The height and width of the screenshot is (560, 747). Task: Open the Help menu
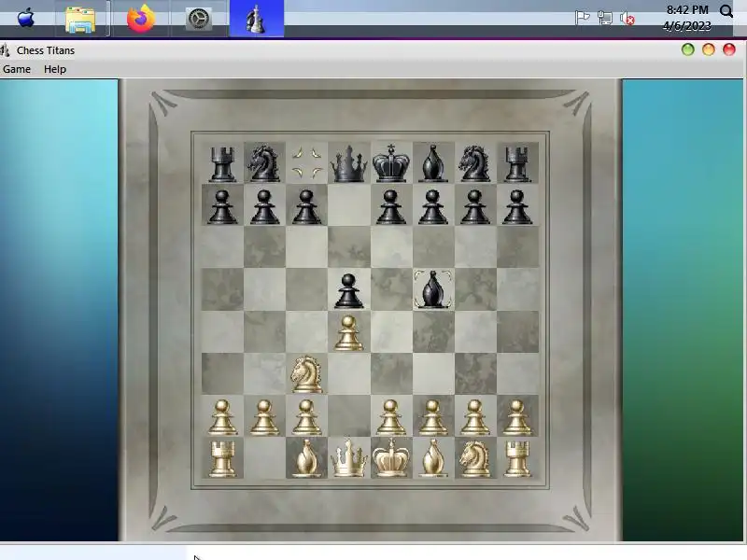point(55,69)
